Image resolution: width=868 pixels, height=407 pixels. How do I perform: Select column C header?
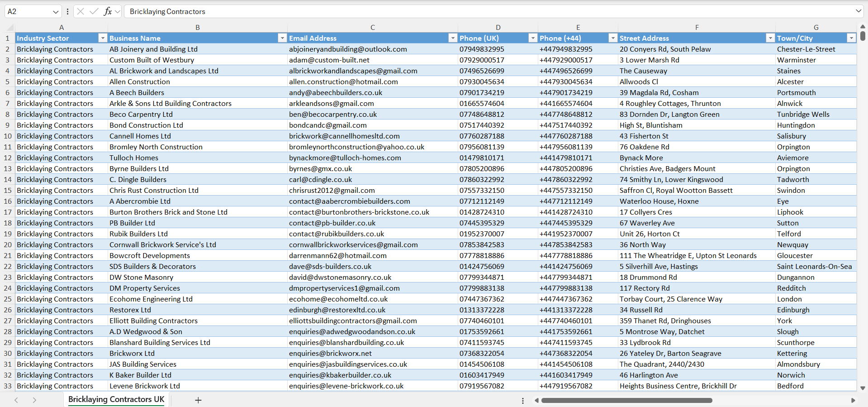click(x=373, y=28)
